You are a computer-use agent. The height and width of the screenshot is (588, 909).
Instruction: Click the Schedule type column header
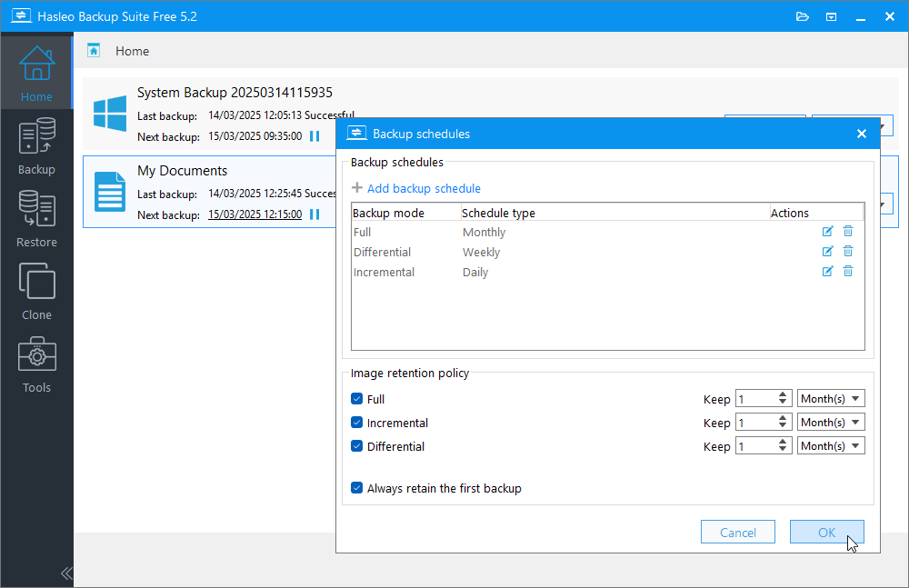[x=614, y=213]
